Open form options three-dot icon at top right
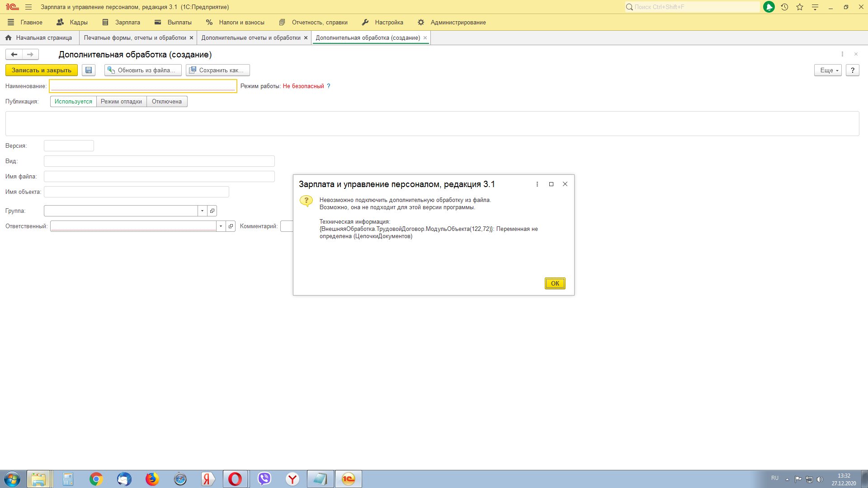Image resolution: width=868 pixels, height=488 pixels. click(842, 54)
